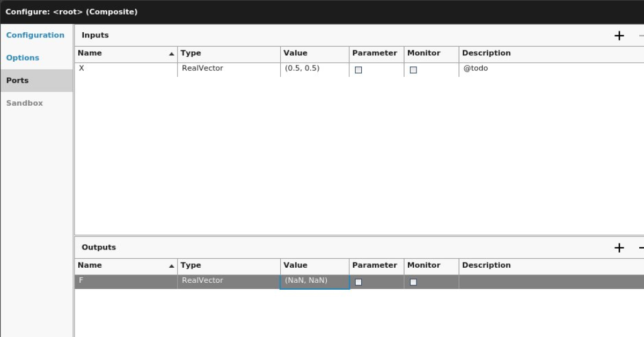The height and width of the screenshot is (337, 644).
Task: Toggle Monitor checkbox for output F
Action: pos(413,282)
